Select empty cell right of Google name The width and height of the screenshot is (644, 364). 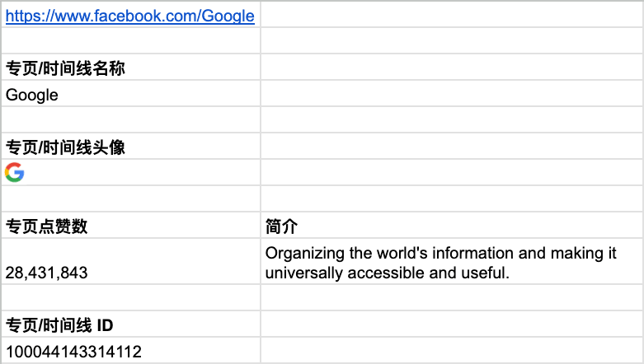[452, 93]
